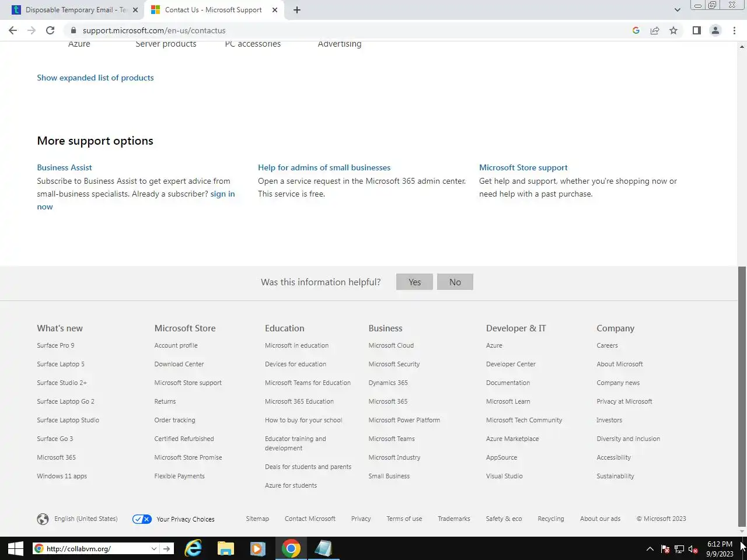Open the Developer Center link
This screenshot has height=560, width=747.
(511, 364)
